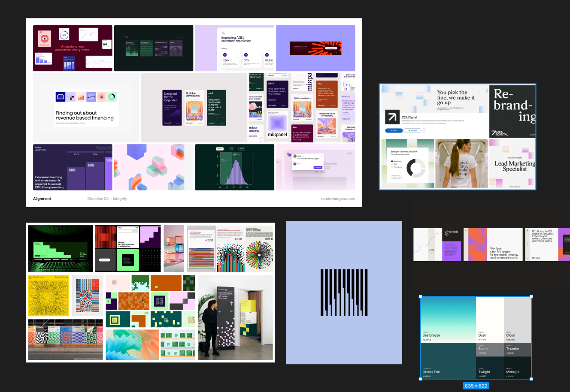Click the bottom-right selection resize handle
The image size is (570, 392).
click(531, 379)
